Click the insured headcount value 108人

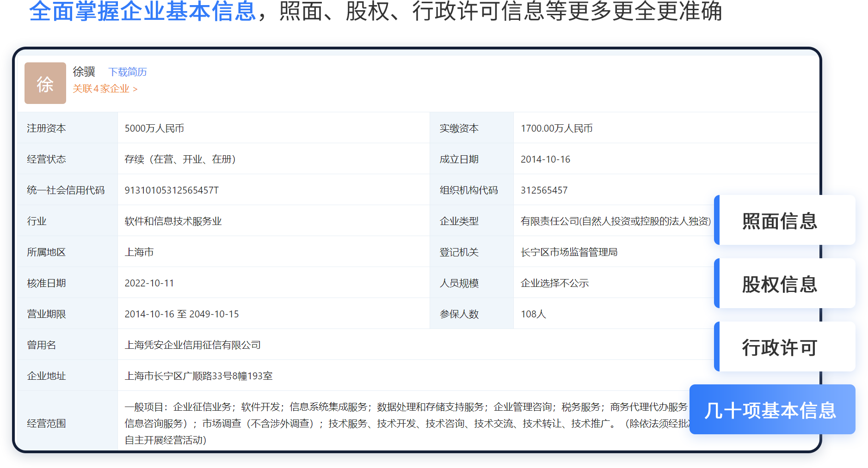coord(533,314)
